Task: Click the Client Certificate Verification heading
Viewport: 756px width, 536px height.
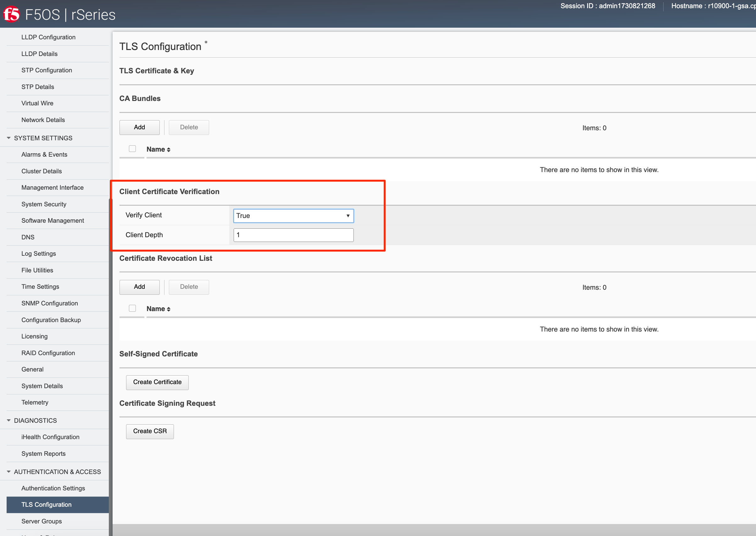Action: 169,192
